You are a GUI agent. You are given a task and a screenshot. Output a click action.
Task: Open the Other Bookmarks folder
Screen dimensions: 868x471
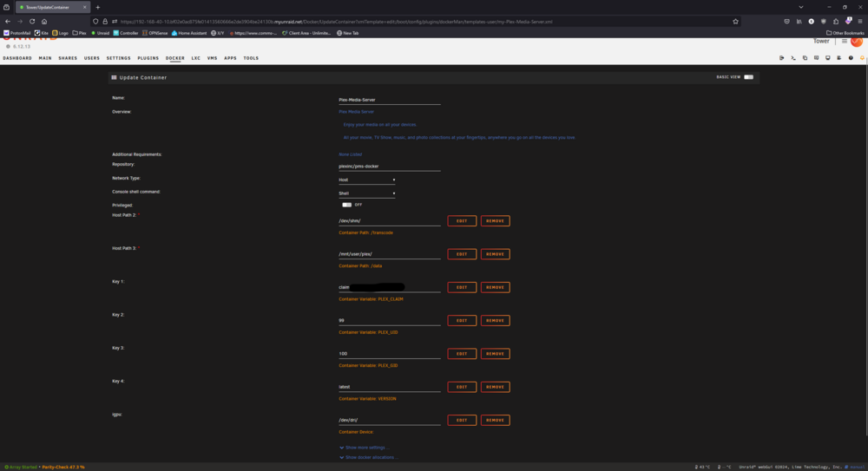point(845,33)
